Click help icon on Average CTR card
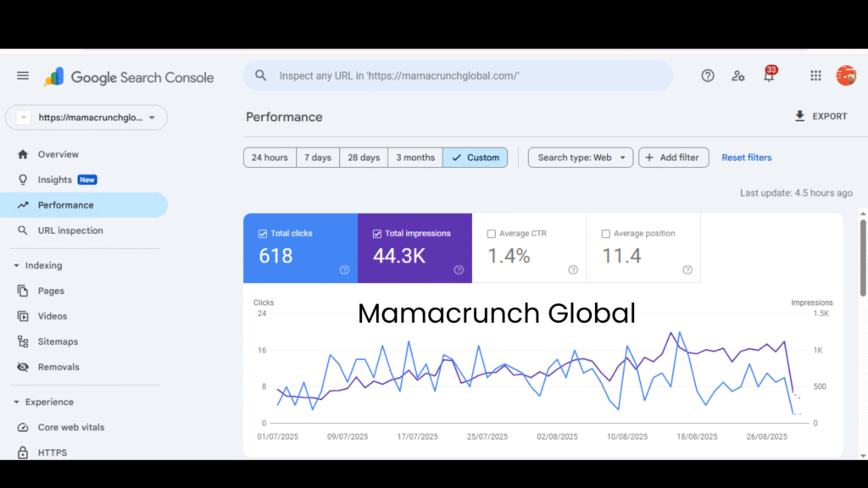 [x=573, y=270]
